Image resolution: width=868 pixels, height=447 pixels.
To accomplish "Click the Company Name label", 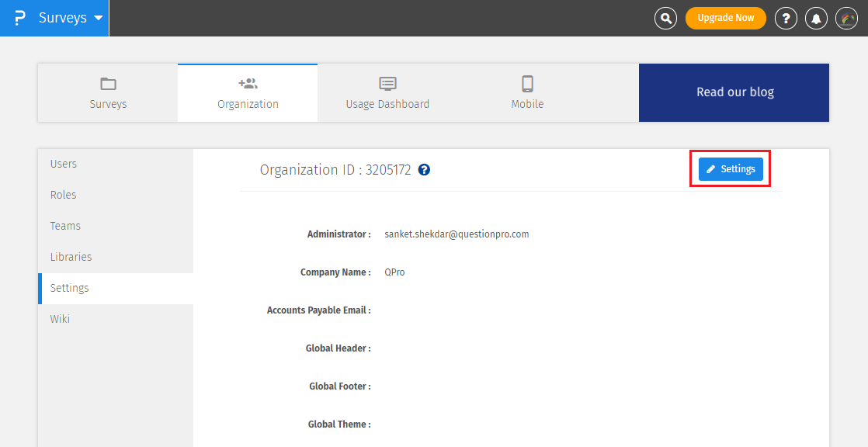I will coord(335,272).
